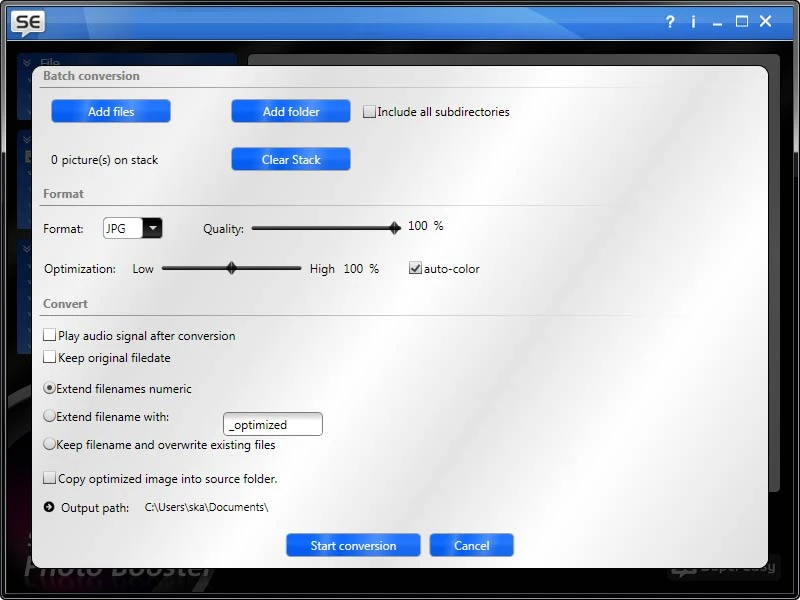Click the _optimized filename suffix field
The height and width of the screenshot is (600, 800).
click(x=273, y=424)
